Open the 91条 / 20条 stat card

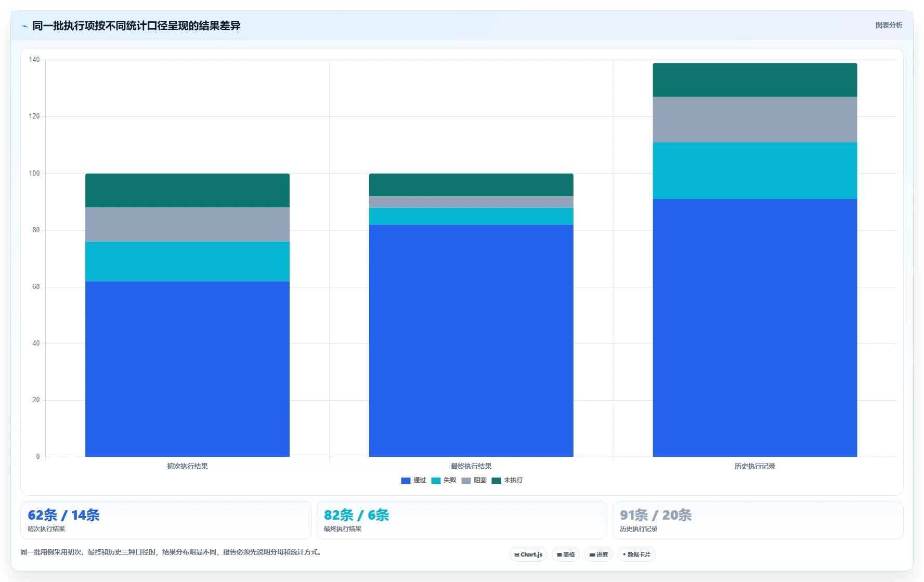coord(758,520)
